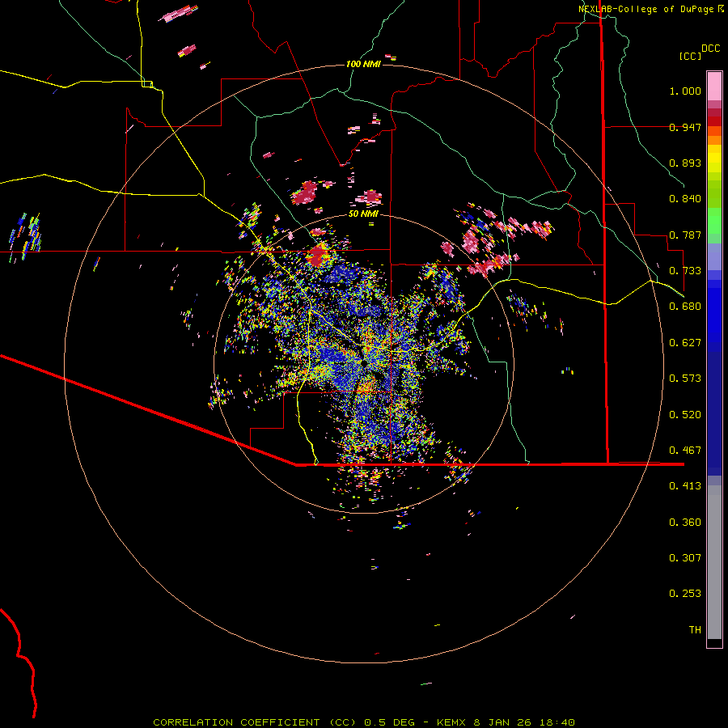Select the 0.840 scale value

[x=685, y=199]
